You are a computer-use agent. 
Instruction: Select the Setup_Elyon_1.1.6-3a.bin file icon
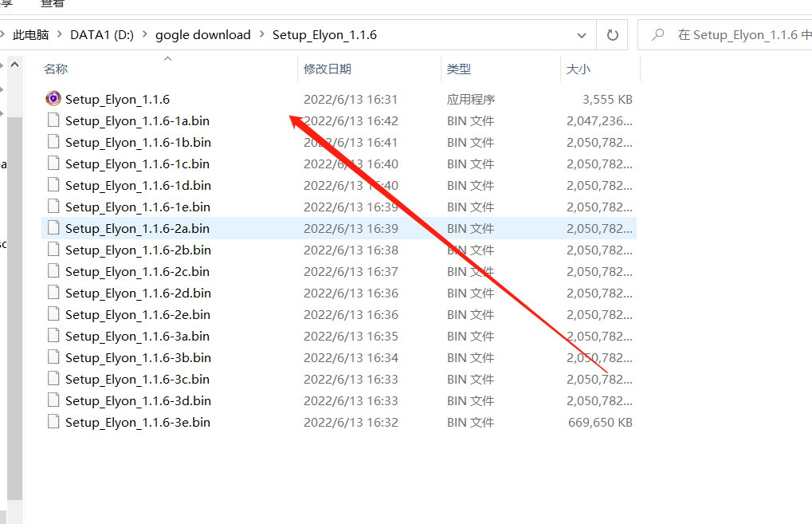(x=53, y=336)
